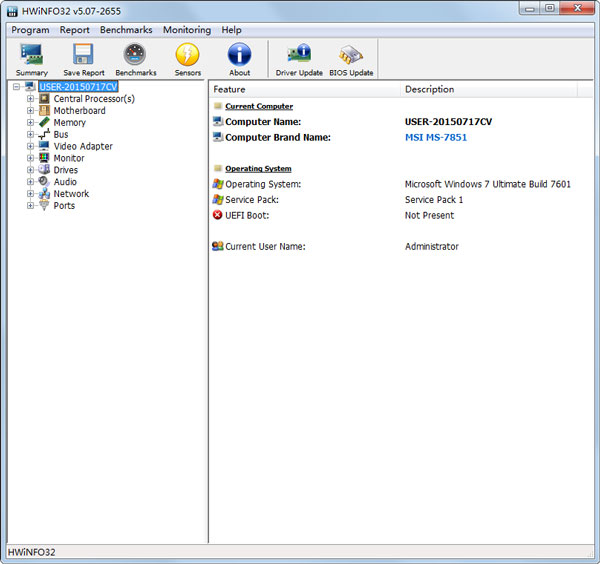
Task: Select the Network label in tree
Action: pyautogui.click(x=71, y=194)
